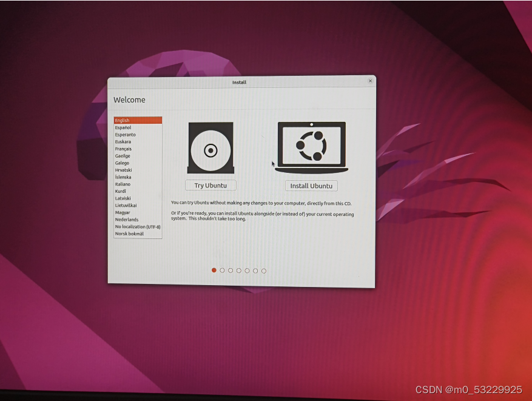Click the last page indicator dot
The height and width of the screenshot is (401, 532).
[263, 271]
